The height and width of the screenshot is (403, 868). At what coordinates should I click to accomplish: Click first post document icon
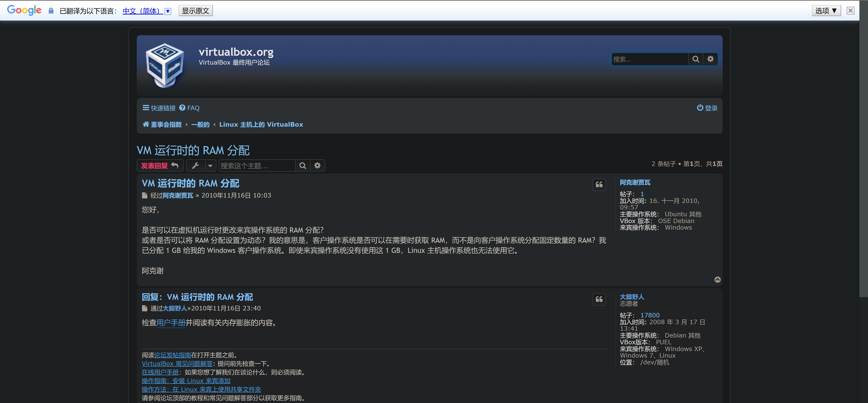(145, 196)
